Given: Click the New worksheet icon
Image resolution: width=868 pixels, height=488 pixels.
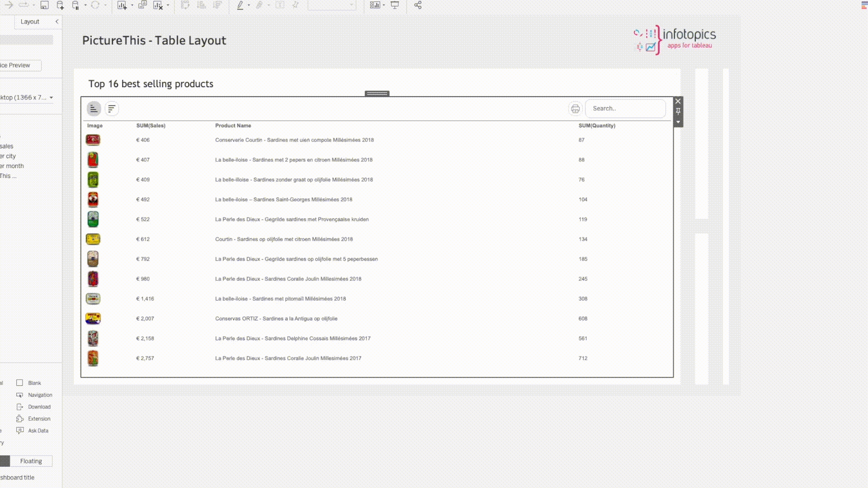Looking at the screenshot, I should point(122,5).
